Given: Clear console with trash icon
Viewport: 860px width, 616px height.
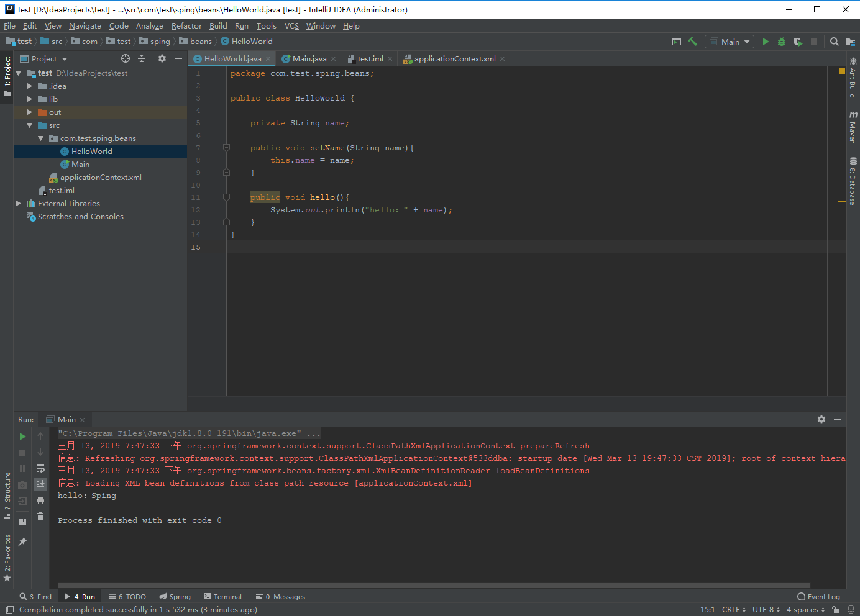Looking at the screenshot, I should 40,517.
